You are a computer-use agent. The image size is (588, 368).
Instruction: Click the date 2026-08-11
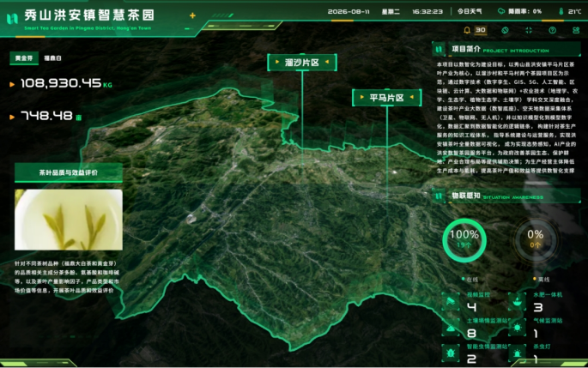pyautogui.click(x=349, y=12)
